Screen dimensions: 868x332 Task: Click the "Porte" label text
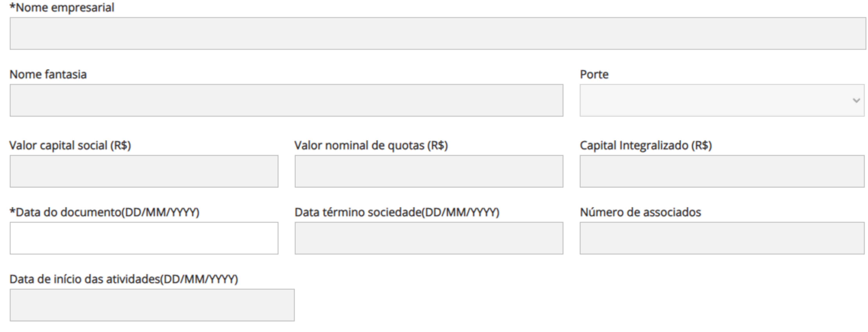(594, 74)
